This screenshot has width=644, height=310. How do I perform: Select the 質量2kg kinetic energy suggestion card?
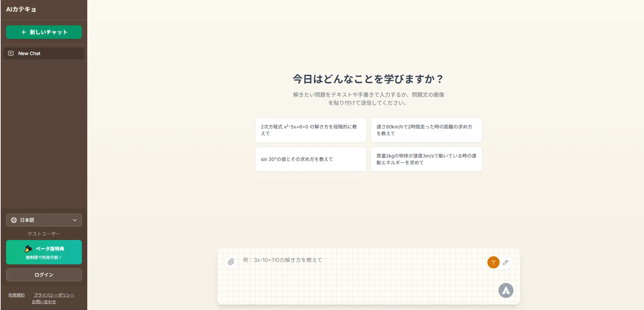click(427, 159)
